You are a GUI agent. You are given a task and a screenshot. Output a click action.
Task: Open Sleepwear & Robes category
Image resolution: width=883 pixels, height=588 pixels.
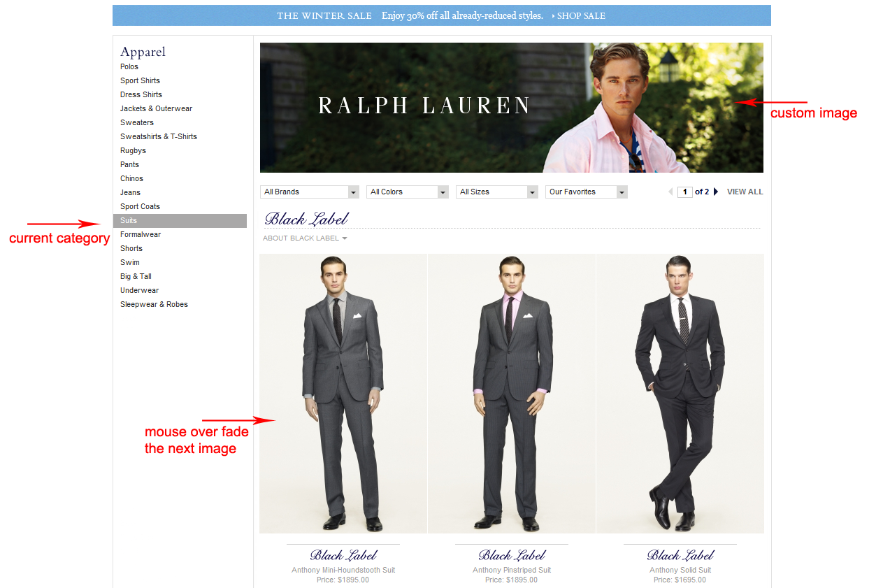coord(154,304)
